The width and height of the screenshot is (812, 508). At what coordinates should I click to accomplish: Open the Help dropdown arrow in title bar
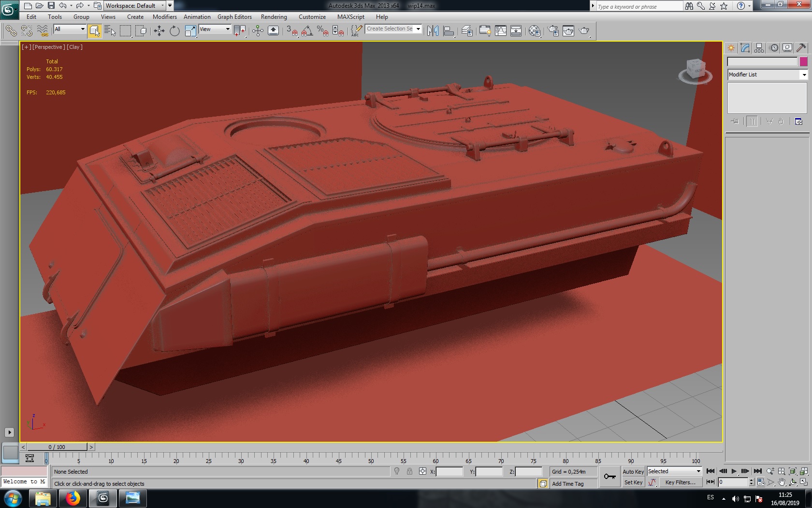tap(750, 6)
